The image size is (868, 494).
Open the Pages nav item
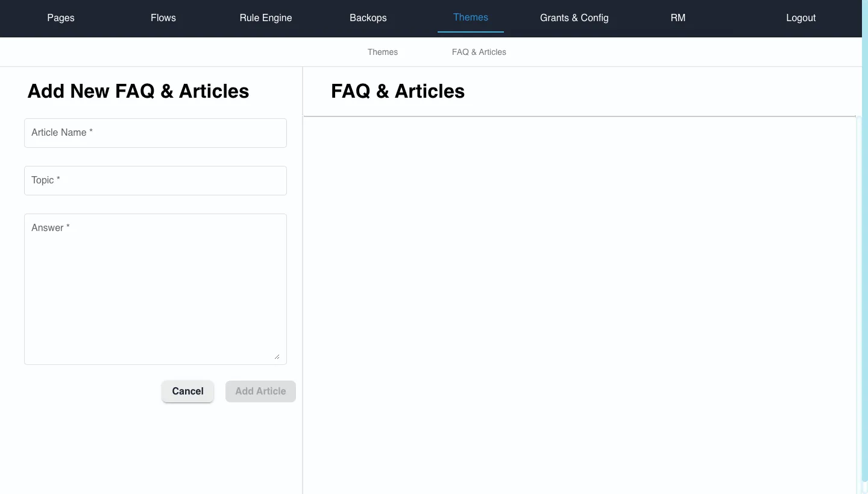[61, 17]
